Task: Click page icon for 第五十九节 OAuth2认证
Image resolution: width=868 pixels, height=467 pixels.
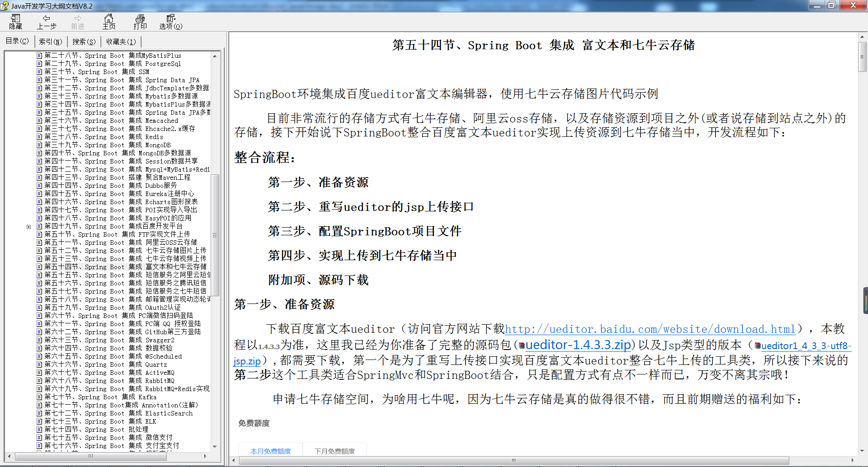Action: pyautogui.click(x=39, y=308)
